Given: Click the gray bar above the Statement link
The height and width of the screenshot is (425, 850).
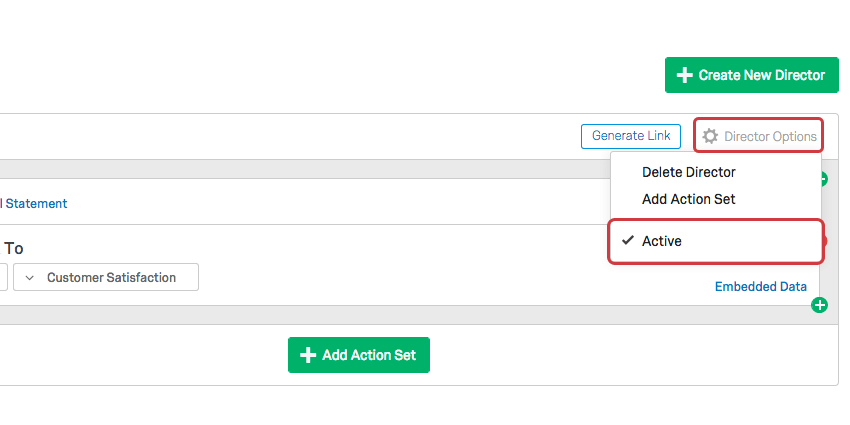Looking at the screenshot, I should click(x=300, y=169).
